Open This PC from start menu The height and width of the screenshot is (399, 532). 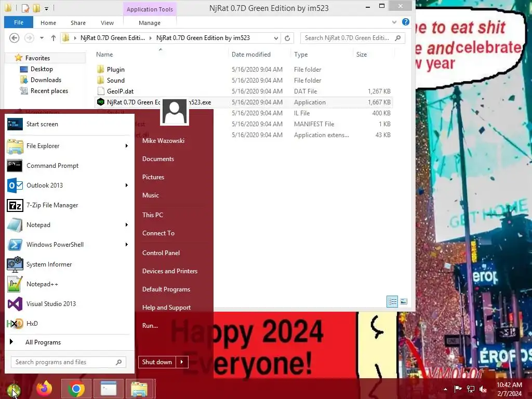(x=153, y=215)
